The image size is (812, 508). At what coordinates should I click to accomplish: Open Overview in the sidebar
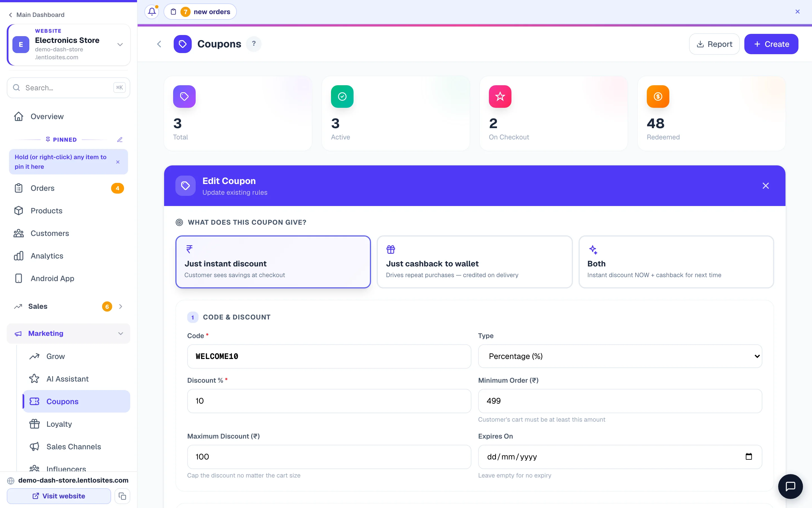click(x=69, y=116)
